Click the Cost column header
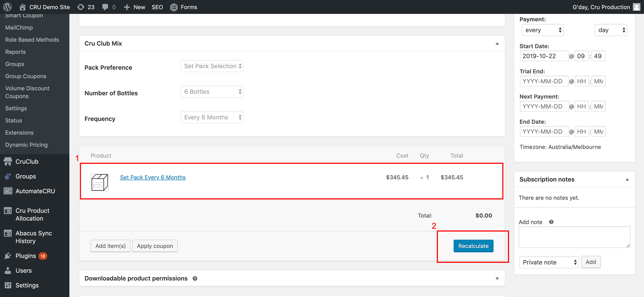Screen dimensions: 644x297 point(402,156)
